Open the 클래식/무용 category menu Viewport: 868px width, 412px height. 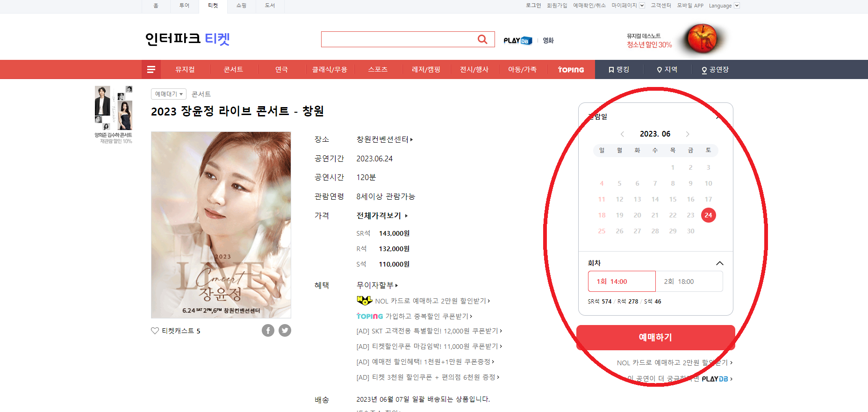pyautogui.click(x=330, y=70)
